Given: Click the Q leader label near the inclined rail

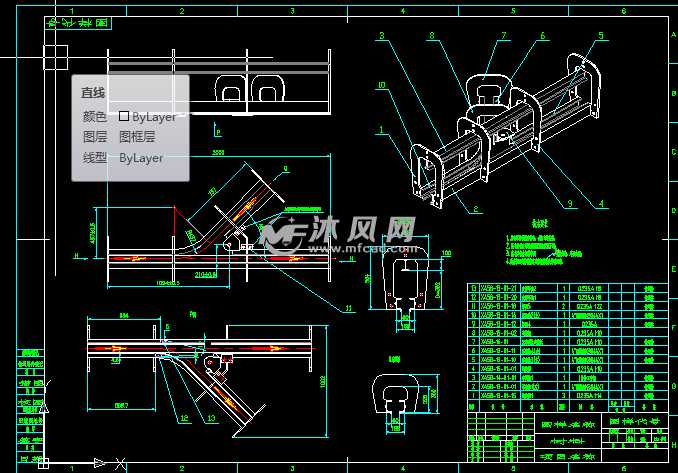Looking at the screenshot, I should (x=285, y=169).
